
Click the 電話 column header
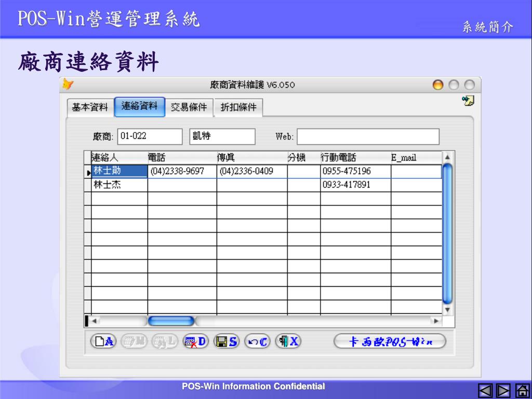(182, 157)
